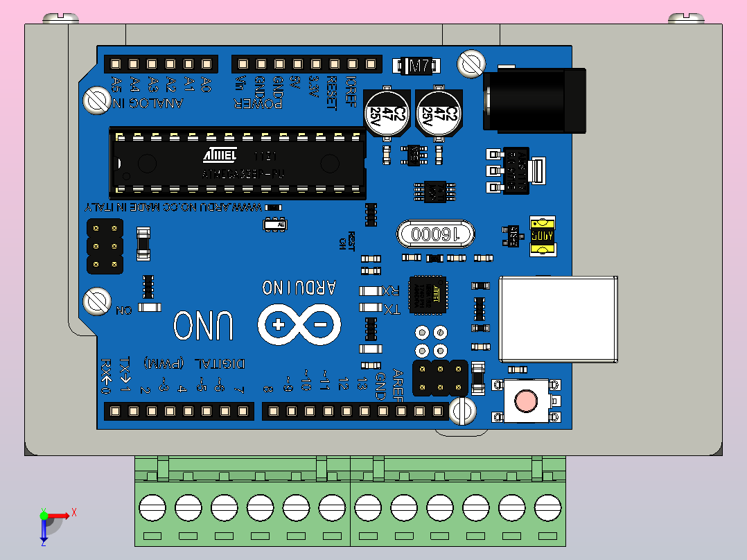Click the ANALOG IN silkscreen label

pyautogui.click(x=148, y=103)
